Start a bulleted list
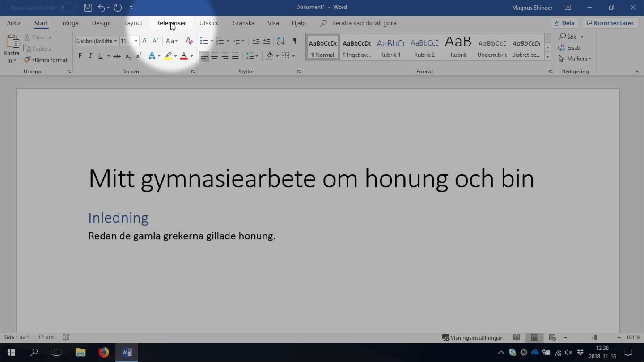The width and height of the screenshot is (644, 362). pos(204,41)
